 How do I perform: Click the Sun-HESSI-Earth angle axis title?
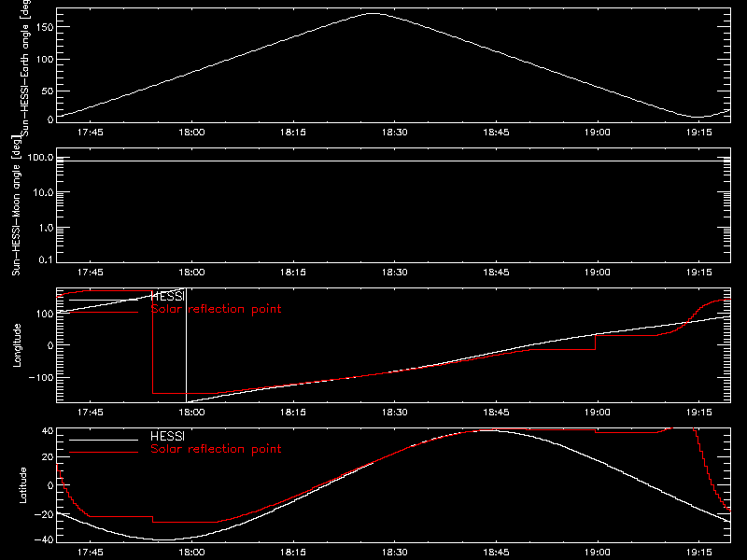[26, 67]
